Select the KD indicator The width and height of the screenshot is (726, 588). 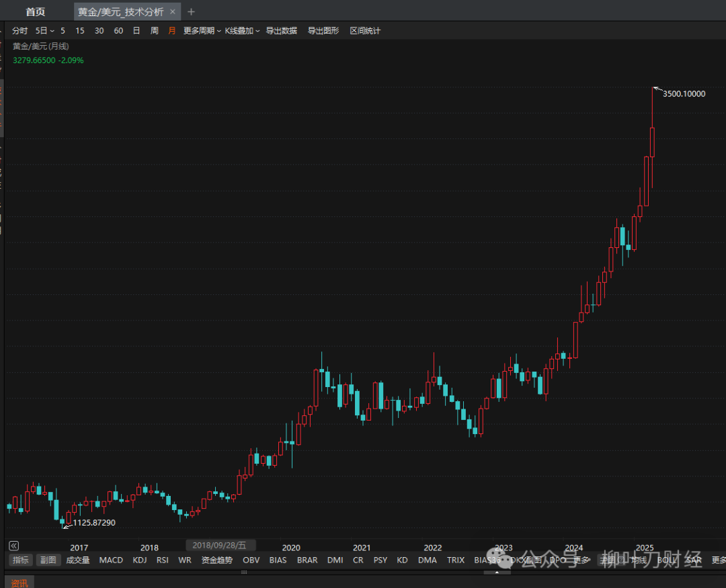(x=403, y=560)
